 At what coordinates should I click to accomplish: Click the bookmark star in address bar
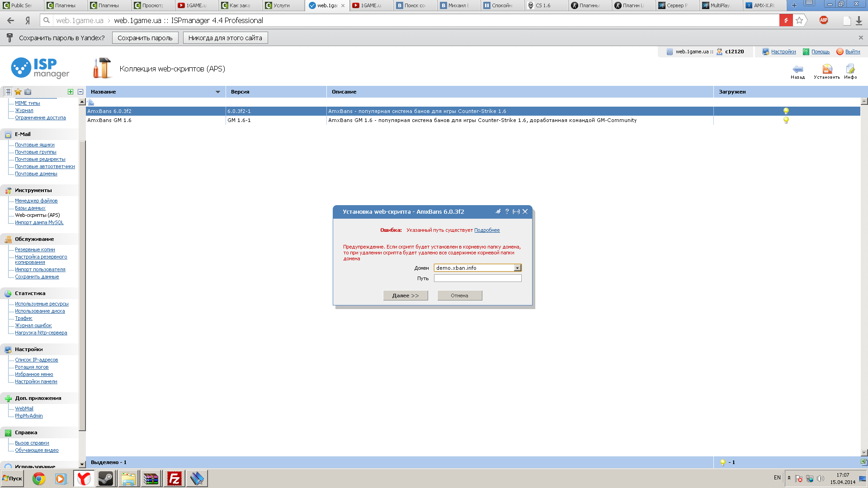pyautogui.click(x=799, y=20)
